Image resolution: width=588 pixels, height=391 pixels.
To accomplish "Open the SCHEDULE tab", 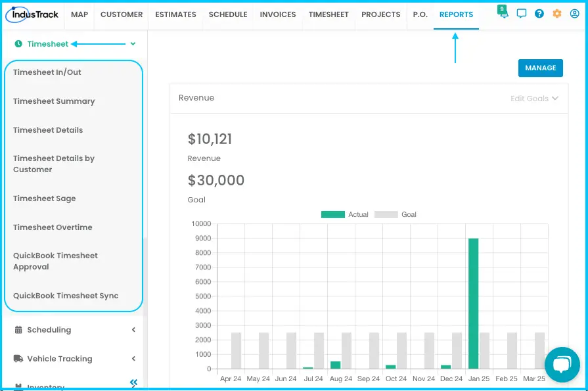I will click(228, 14).
